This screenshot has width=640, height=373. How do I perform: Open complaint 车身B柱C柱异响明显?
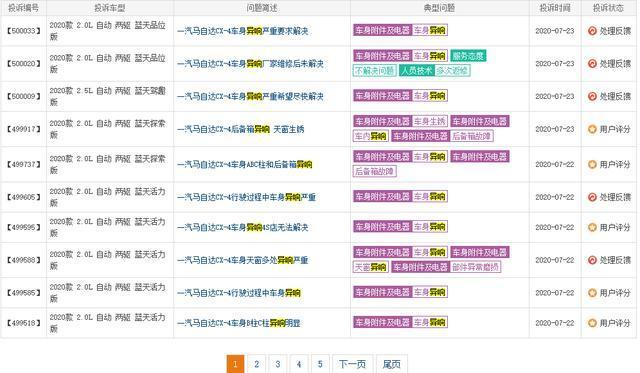239,323
